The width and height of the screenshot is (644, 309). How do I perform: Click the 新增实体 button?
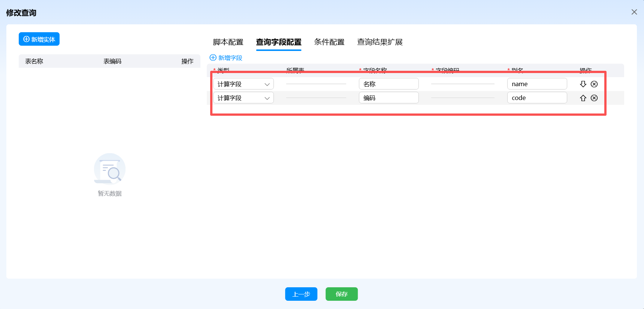39,39
